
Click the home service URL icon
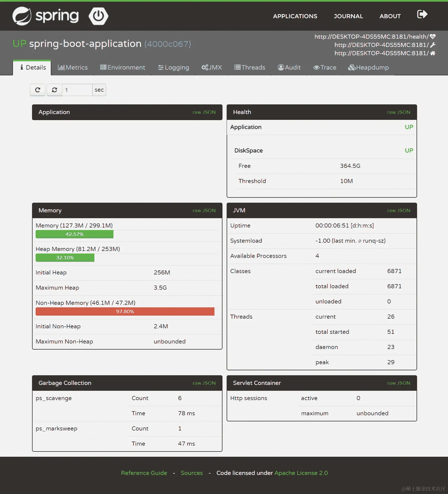point(433,53)
